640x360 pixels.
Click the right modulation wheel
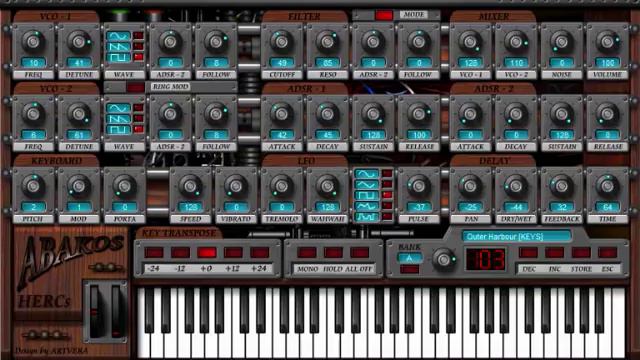click(x=117, y=312)
